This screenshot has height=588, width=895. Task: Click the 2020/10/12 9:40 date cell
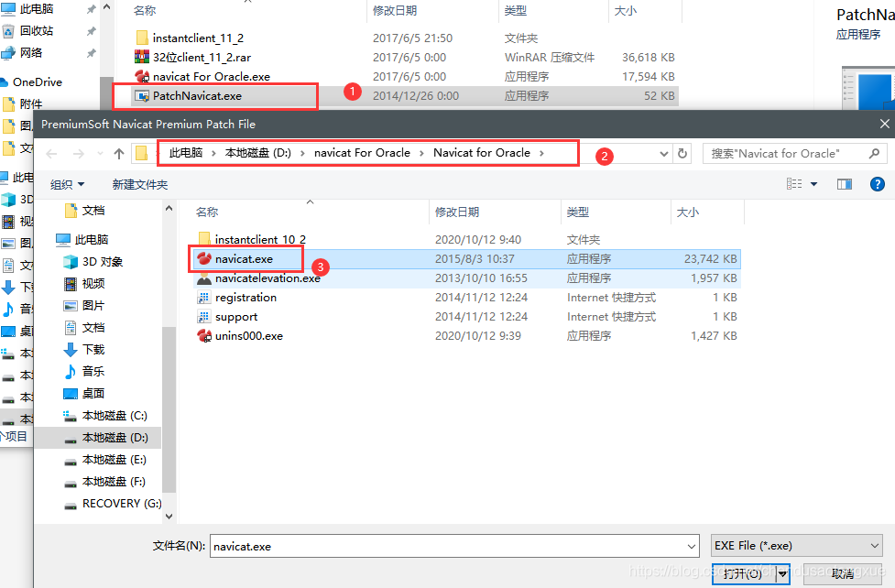pyautogui.click(x=478, y=239)
